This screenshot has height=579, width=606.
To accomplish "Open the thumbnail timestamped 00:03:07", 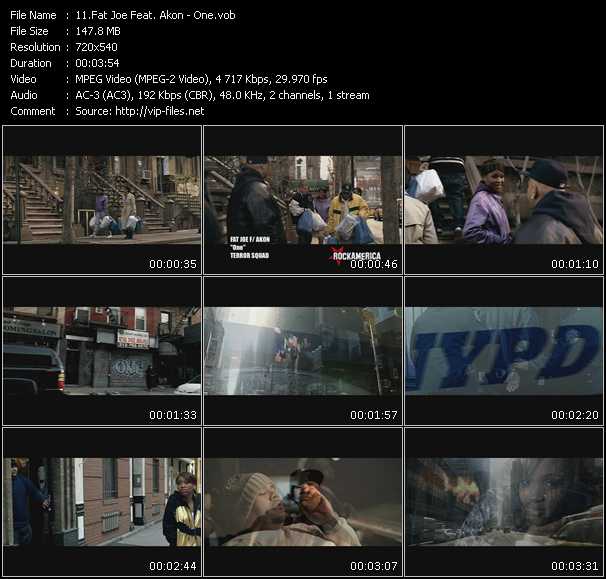I will pyautogui.click(x=303, y=502).
